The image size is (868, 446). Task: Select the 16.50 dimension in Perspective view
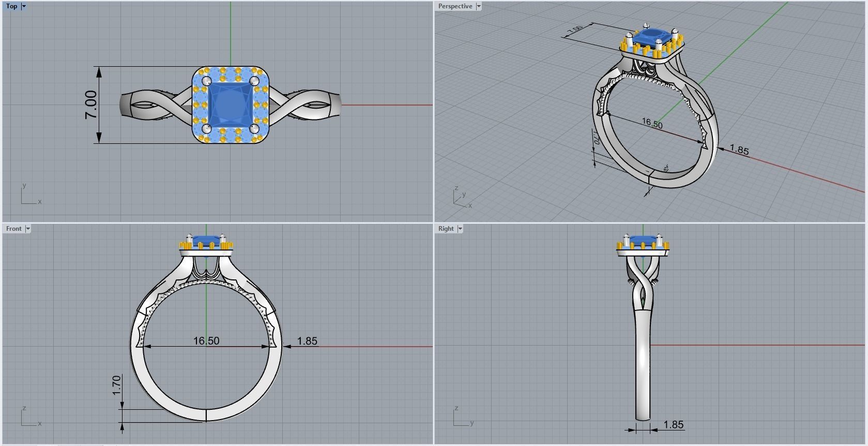pos(652,124)
